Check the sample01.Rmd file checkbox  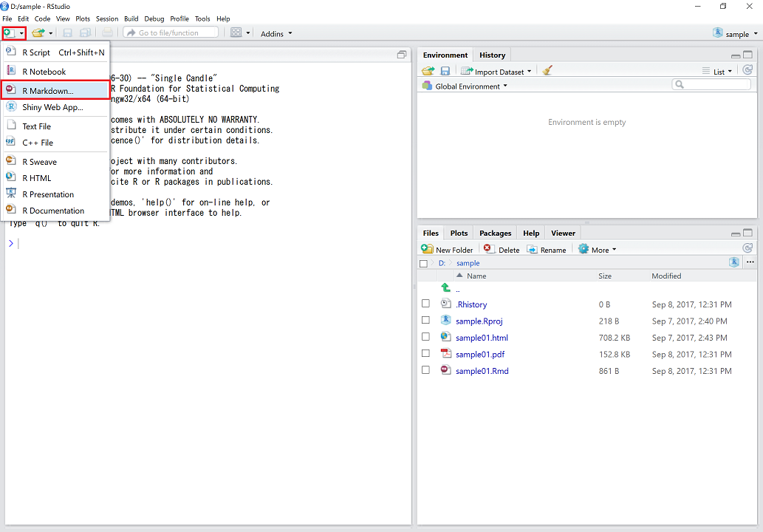pyautogui.click(x=425, y=370)
